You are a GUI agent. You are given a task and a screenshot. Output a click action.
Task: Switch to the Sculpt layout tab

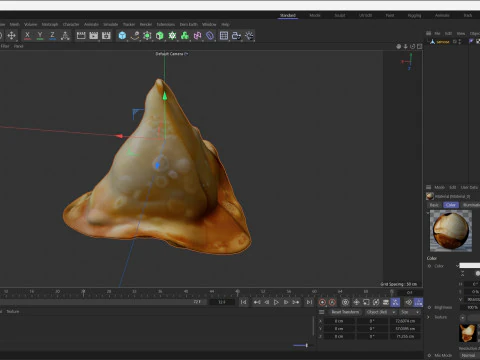point(340,15)
